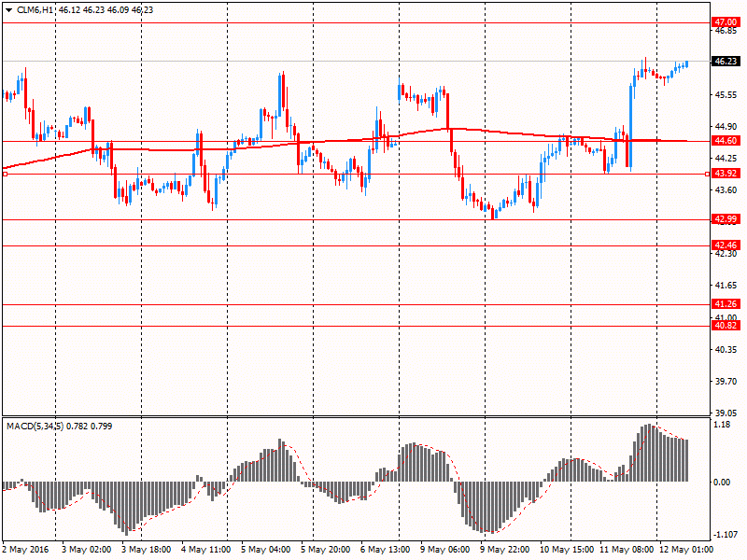
Task: Click the right square handle of the 43.92 line
Action: click(708, 175)
